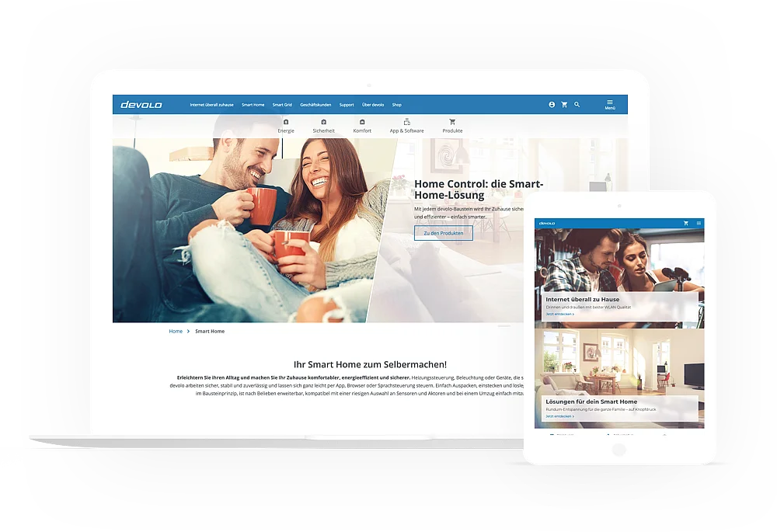
Task: Open the user account icon
Action: pyautogui.click(x=552, y=104)
